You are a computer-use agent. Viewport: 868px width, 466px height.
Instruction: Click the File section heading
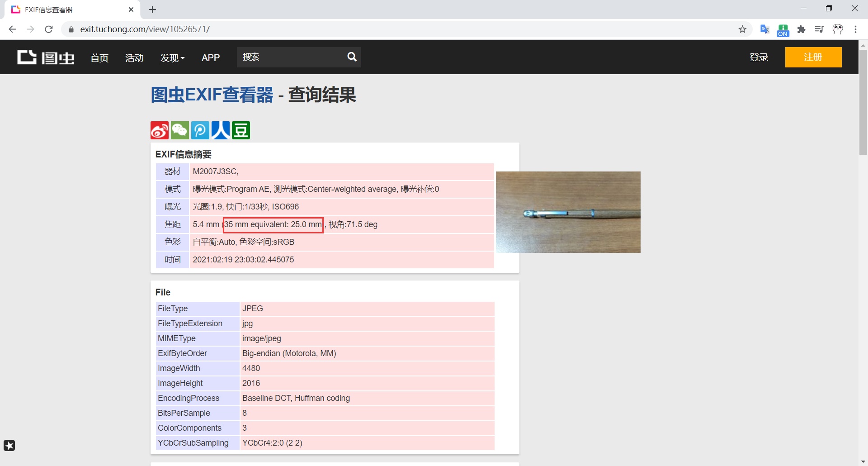click(x=163, y=292)
